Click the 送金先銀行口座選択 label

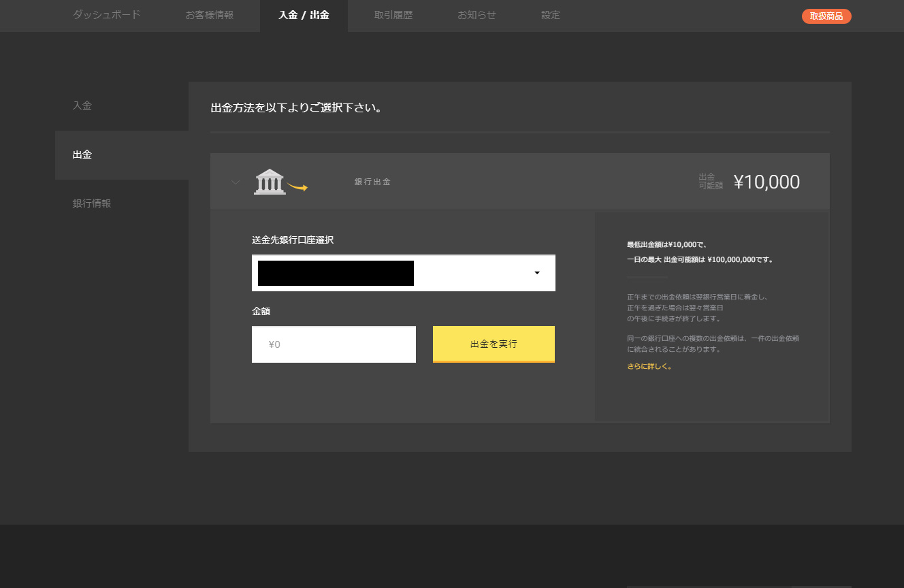coord(293,240)
